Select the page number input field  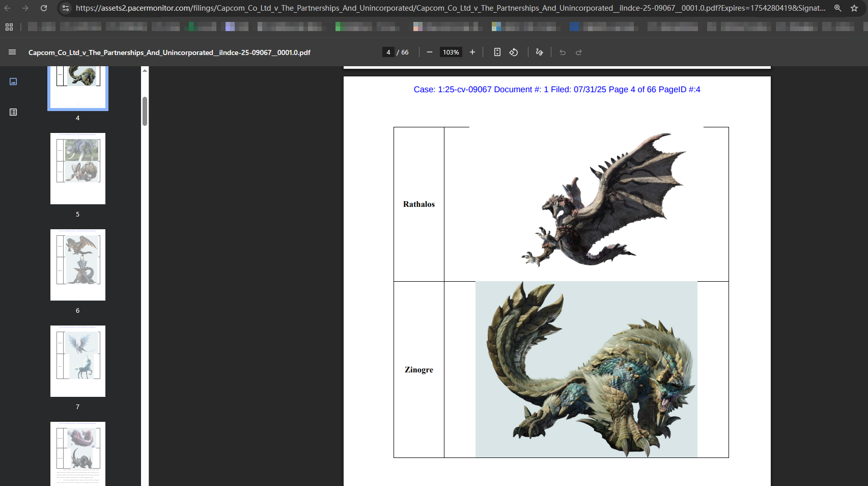pyautogui.click(x=388, y=52)
